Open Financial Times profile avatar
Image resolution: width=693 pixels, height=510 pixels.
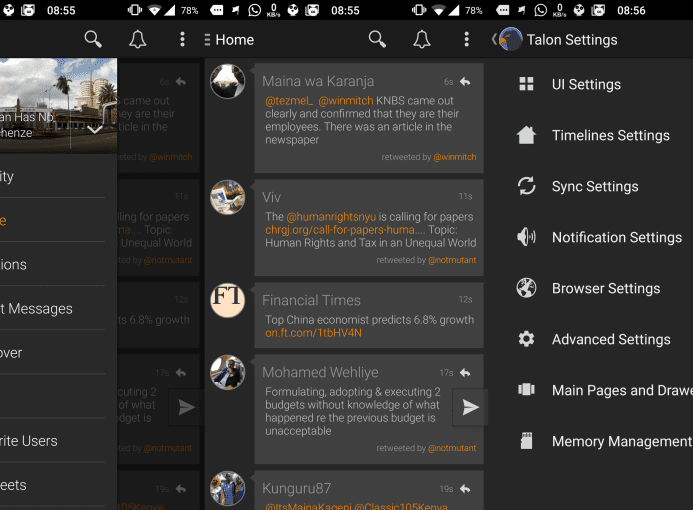(227, 300)
